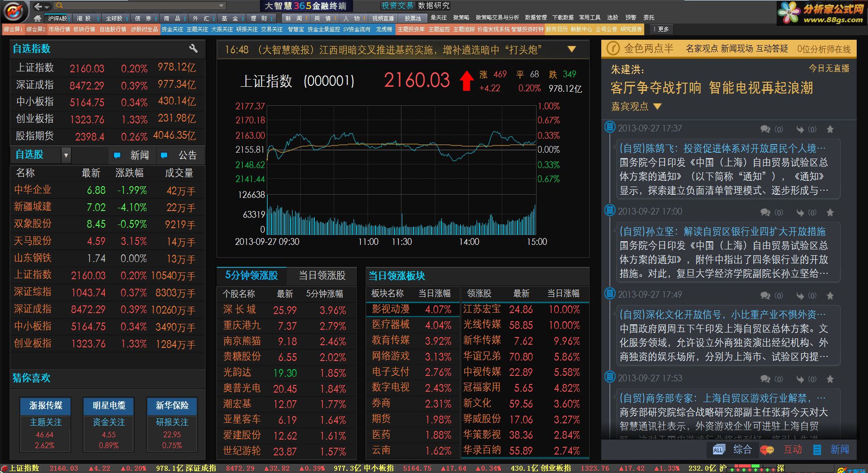Image resolution: width=868 pixels, height=473 pixels.
Task: Select 重庆港九 in 5分钟领涨股 list
Action: coord(286,326)
